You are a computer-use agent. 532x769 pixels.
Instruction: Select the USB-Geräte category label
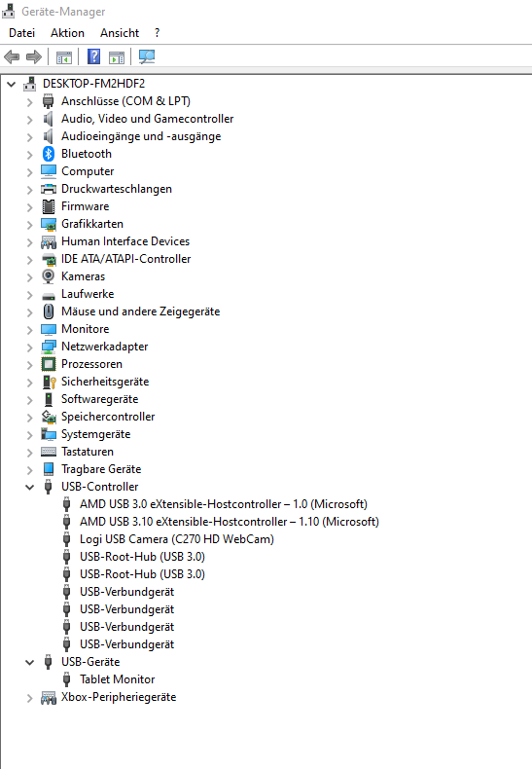(90, 662)
